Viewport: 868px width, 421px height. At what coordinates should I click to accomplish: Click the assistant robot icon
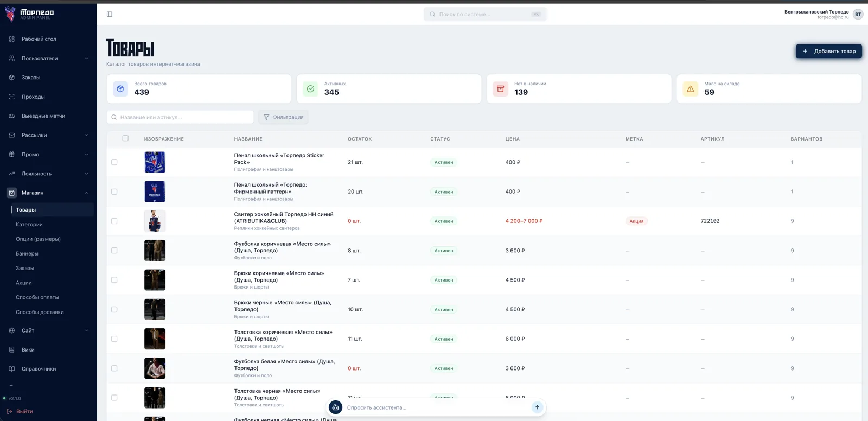click(335, 407)
